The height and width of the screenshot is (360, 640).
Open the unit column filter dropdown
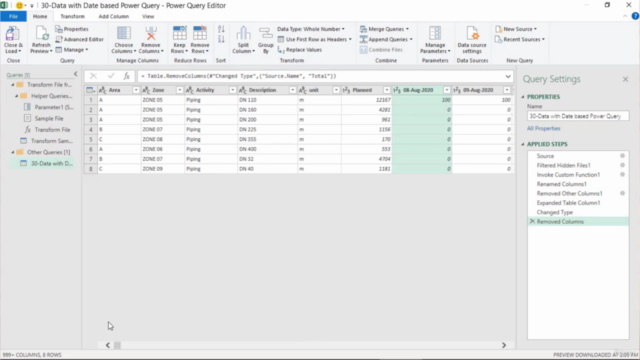pyautogui.click(x=336, y=90)
